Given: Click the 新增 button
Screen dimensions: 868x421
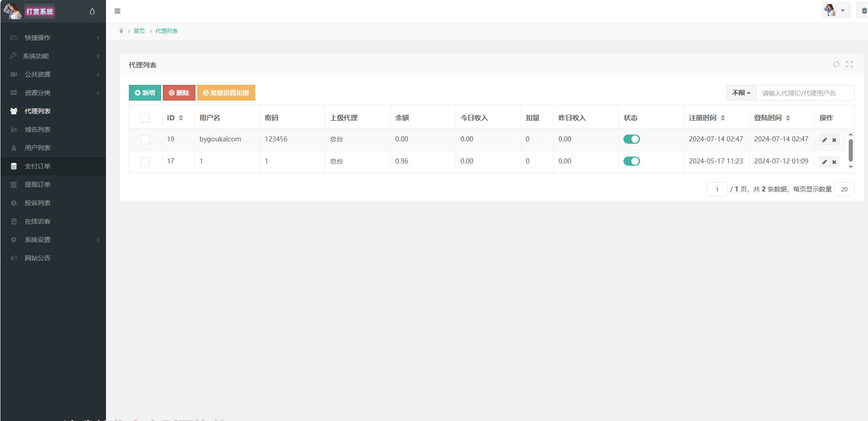Looking at the screenshot, I should [x=145, y=93].
